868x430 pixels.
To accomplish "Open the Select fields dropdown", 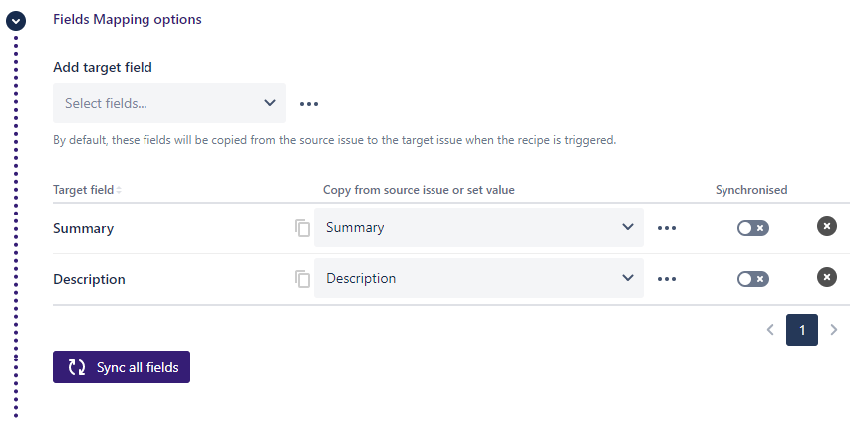I will coord(169,103).
